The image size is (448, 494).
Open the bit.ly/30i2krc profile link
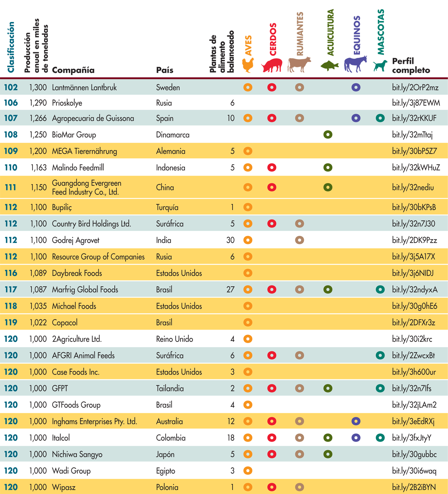(x=412, y=339)
